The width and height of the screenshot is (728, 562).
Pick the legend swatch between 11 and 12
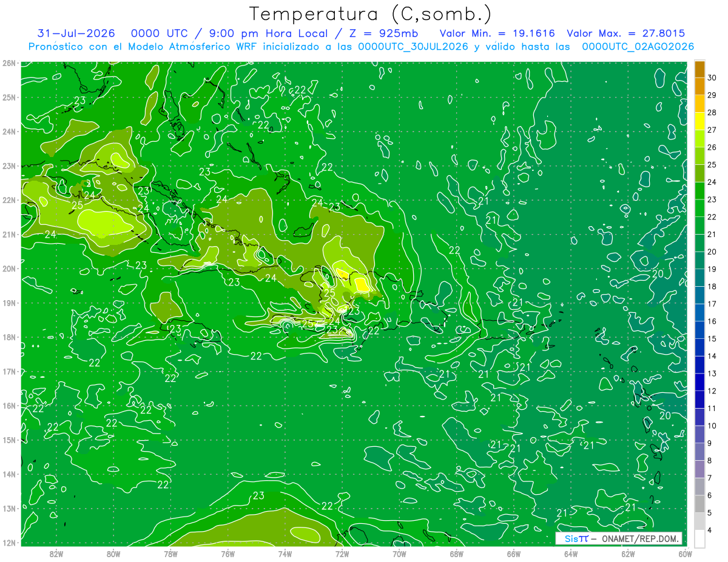click(x=699, y=399)
